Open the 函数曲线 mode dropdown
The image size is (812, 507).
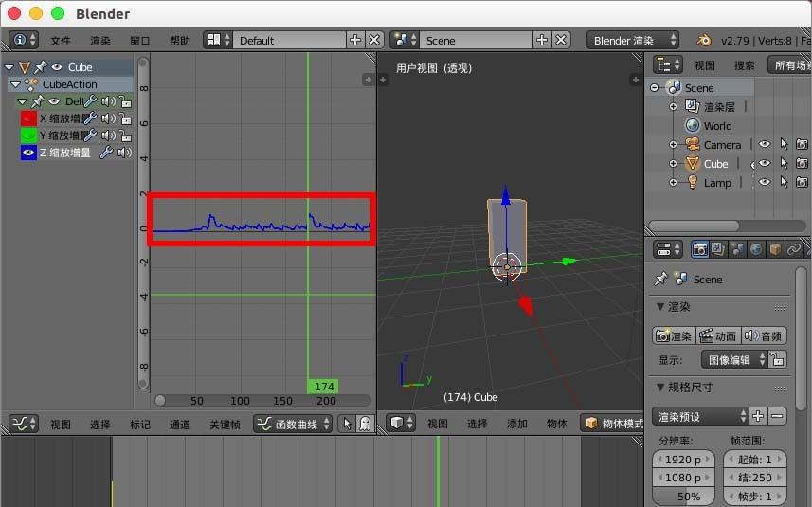[293, 424]
